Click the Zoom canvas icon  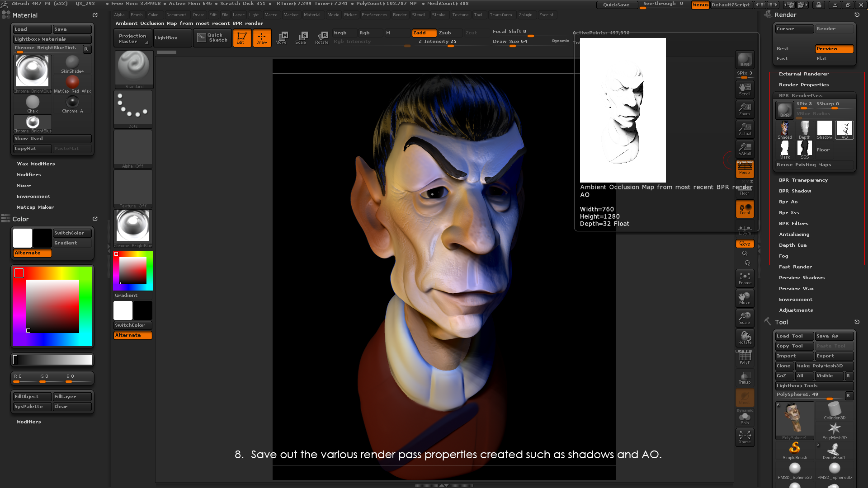(745, 109)
